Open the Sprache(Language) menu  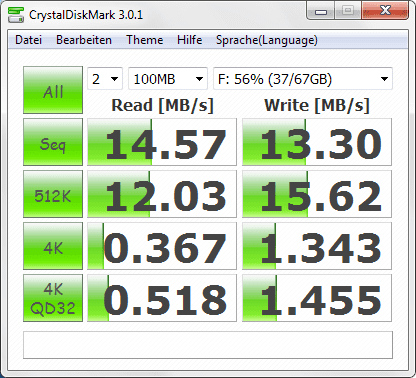[x=267, y=40]
